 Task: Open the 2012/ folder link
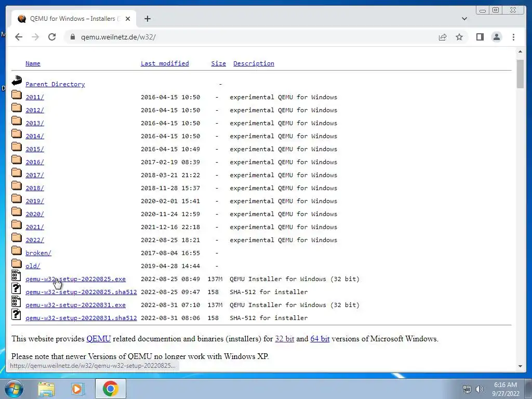coord(35,110)
